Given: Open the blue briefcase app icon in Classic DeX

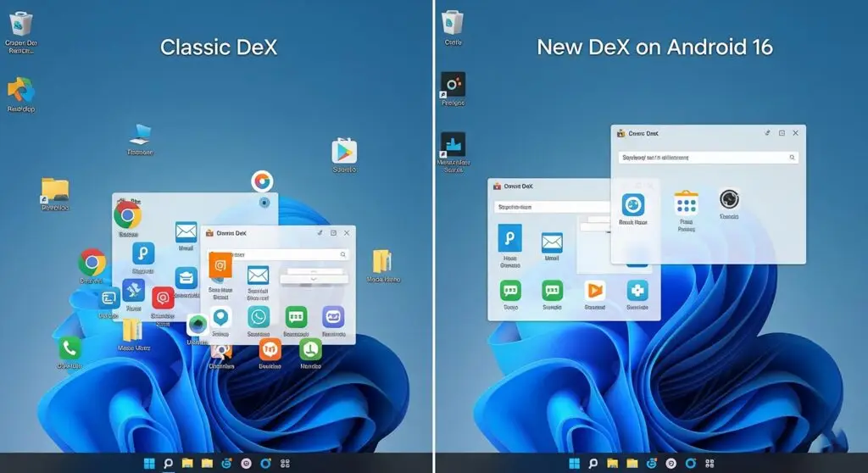Looking at the screenshot, I should [186, 278].
